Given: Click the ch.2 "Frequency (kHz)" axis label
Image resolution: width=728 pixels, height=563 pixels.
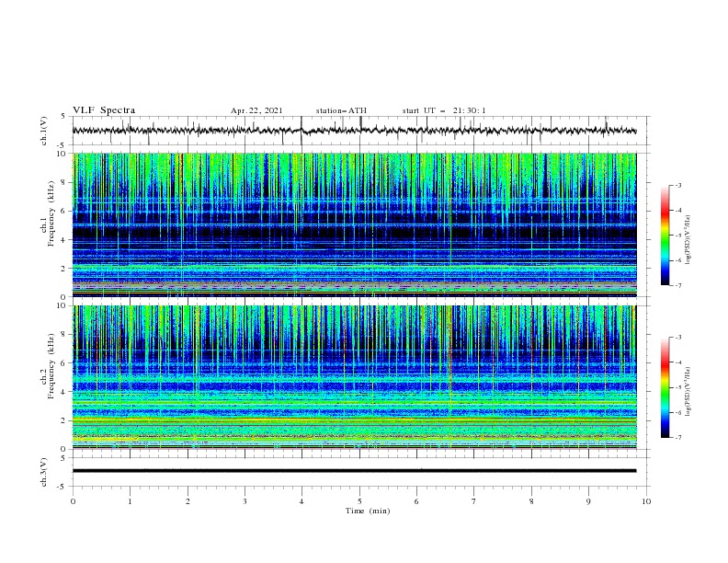Looking at the screenshot, I should [x=51, y=365].
